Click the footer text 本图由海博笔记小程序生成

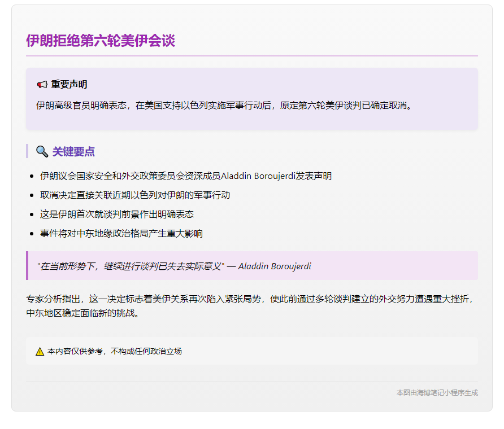[x=437, y=393]
